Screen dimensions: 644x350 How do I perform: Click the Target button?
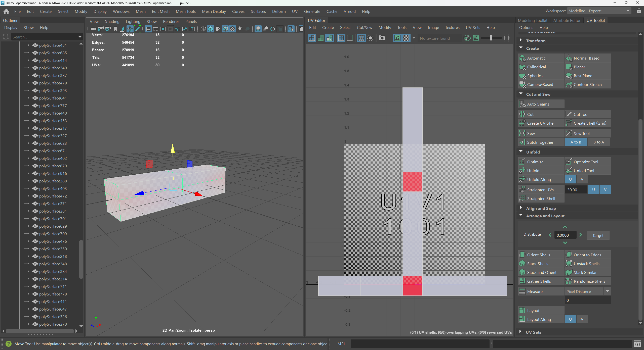598,235
